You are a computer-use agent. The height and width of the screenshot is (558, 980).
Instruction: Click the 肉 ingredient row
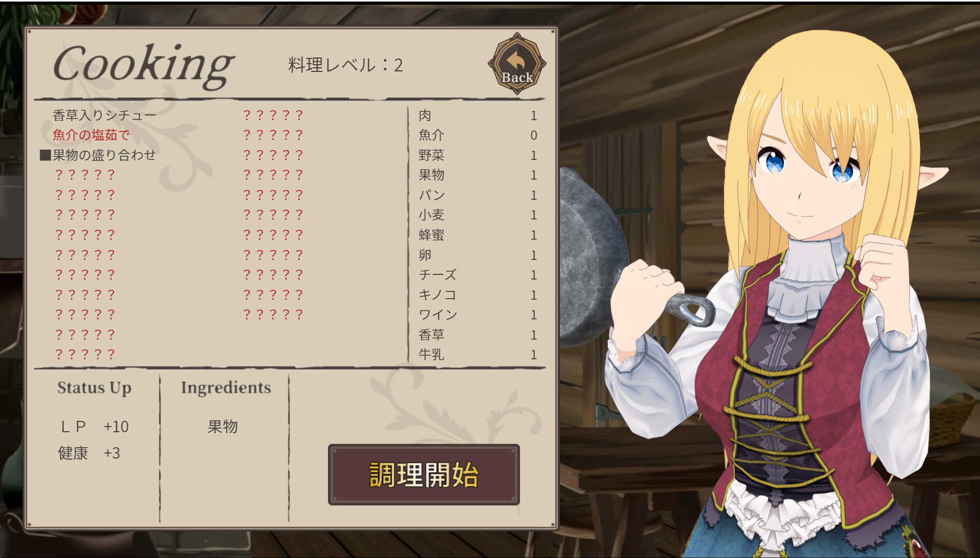click(478, 115)
